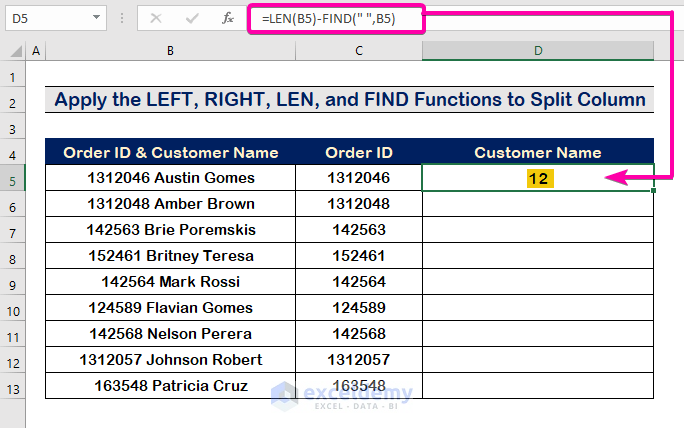Select column D header
Image resolution: width=684 pixels, height=428 pixels.
(538, 51)
